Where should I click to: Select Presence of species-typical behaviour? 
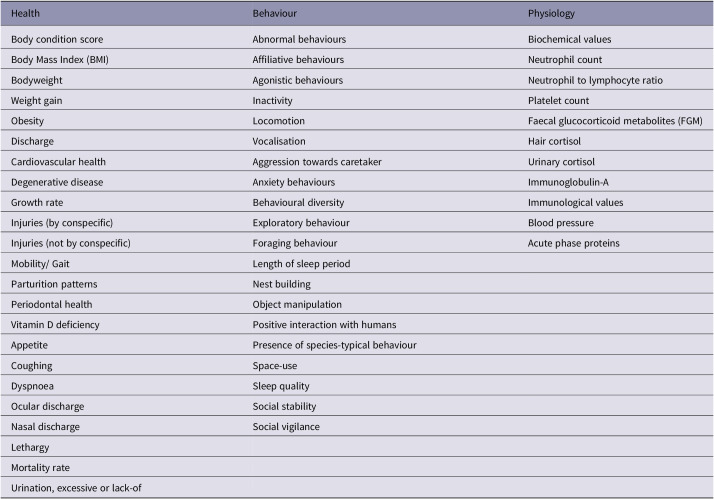(x=335, y=346)
